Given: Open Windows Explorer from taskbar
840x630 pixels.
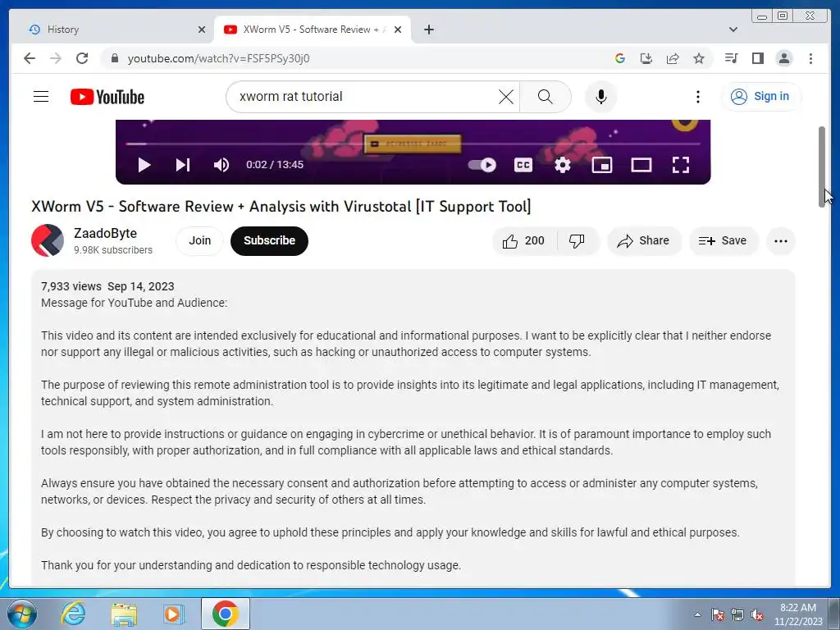Looking at the screenshot, I should click(x=124, y=614).
